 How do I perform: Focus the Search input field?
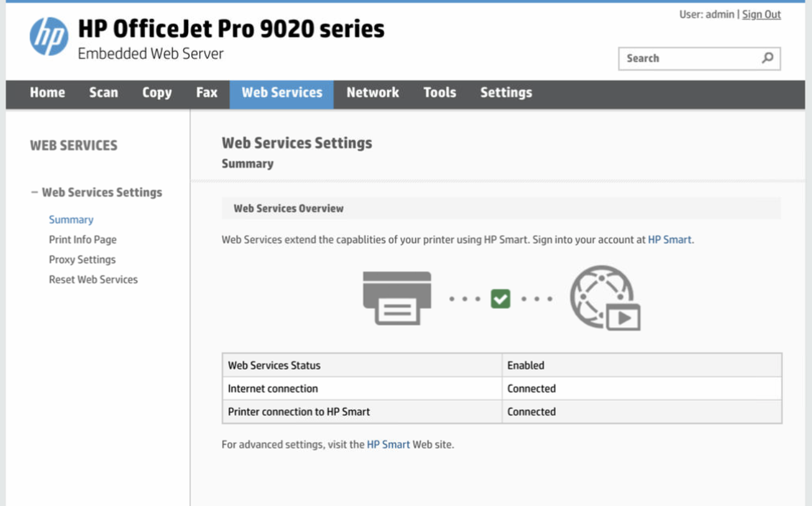688,58
